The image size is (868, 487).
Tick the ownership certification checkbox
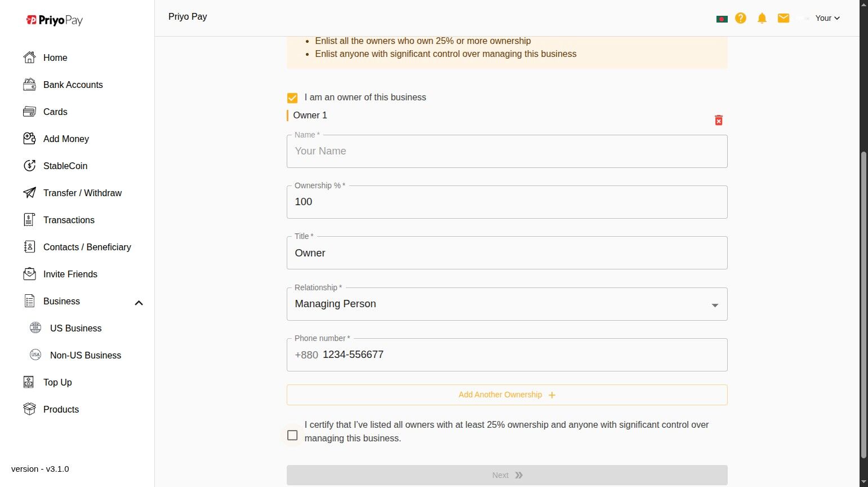(292, 435)
